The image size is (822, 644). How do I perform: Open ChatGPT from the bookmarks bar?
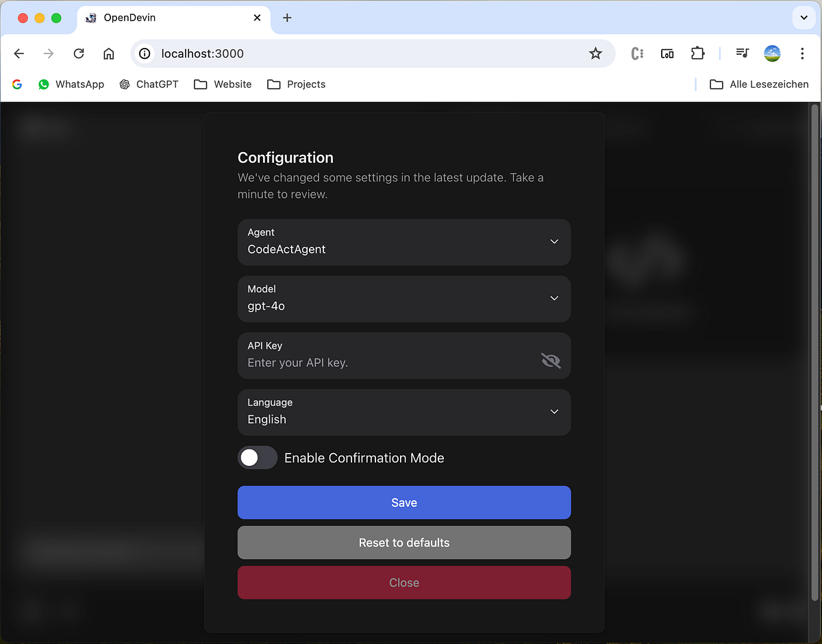(x=148, y=84)
